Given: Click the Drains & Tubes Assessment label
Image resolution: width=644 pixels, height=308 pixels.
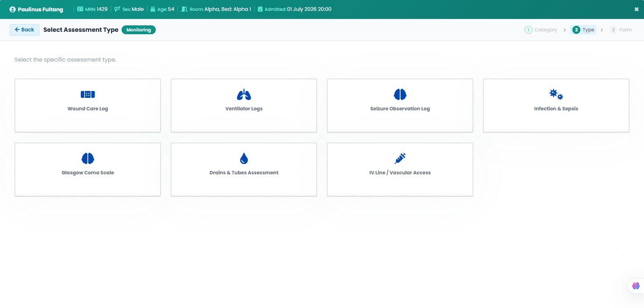Looking at the screenshot, I should pyautogui.click(x=244, y=173).
